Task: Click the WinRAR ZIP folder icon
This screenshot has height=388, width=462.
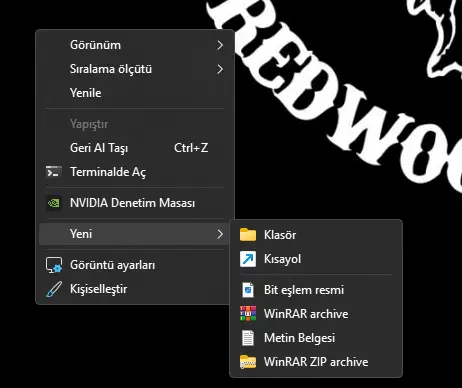Action: (248, 362)
